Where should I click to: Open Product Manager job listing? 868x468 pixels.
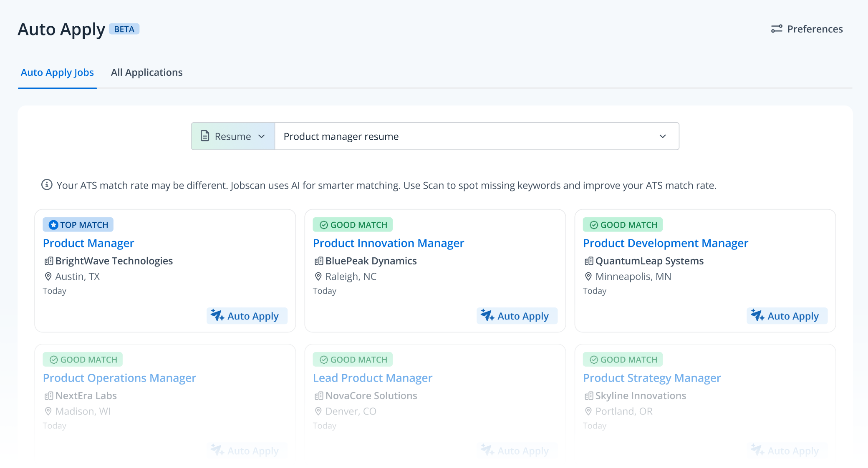tap(88, 243)
